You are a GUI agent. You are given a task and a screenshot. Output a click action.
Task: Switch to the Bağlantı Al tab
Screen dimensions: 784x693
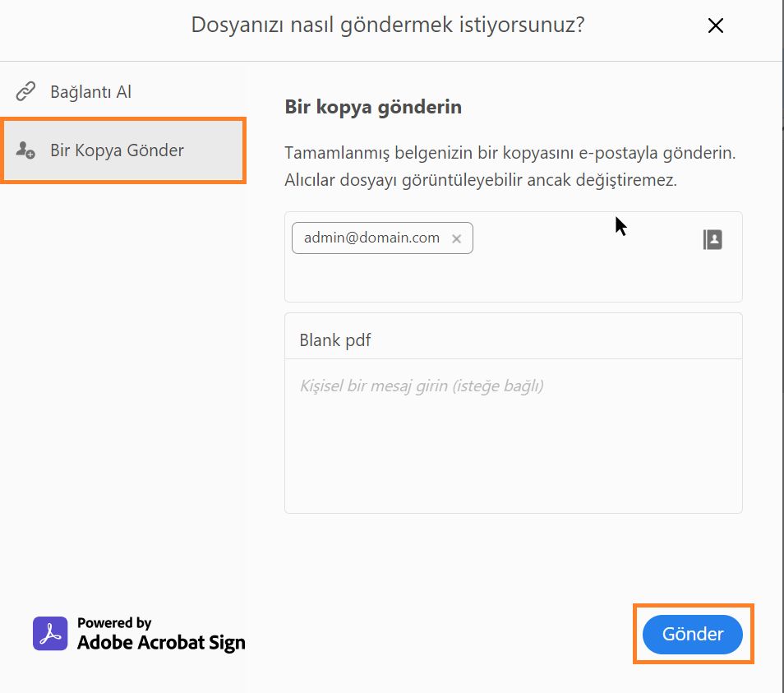[90, 91]
